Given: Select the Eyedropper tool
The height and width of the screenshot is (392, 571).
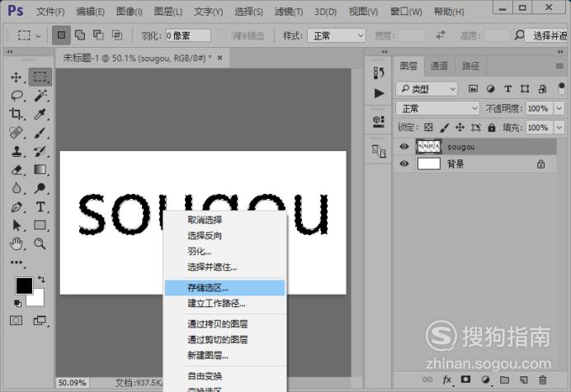Looking at the screenshot, I should click(40, 114).
